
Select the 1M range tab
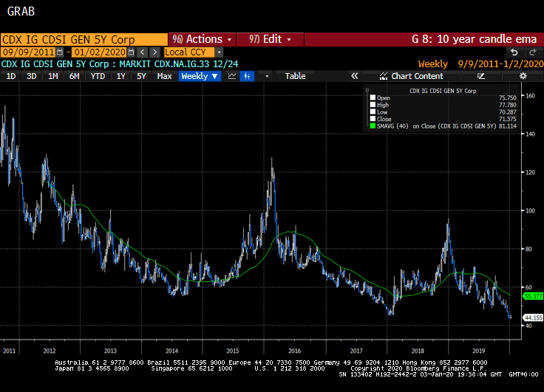pos(52,76)
